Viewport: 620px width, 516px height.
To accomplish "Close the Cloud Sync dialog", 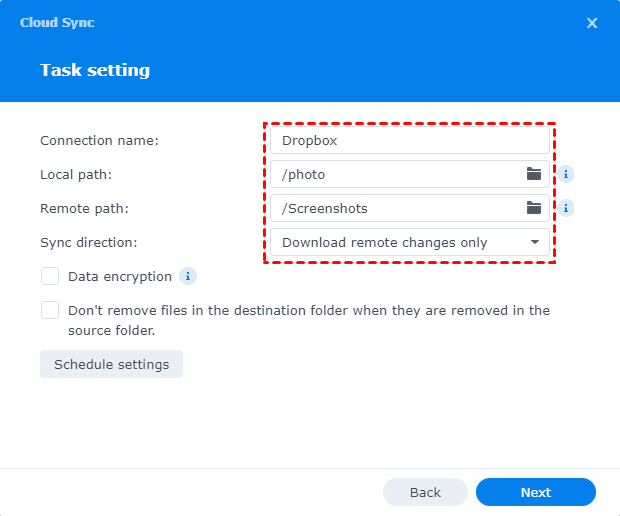I will (592, 22).
